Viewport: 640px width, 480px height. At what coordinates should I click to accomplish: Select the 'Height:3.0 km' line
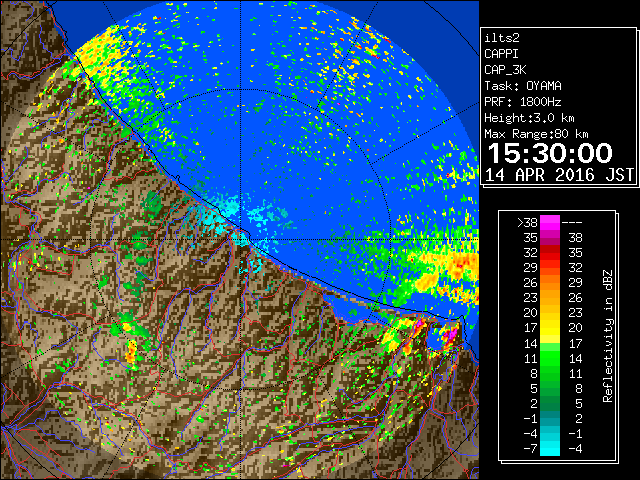(529, 118)
